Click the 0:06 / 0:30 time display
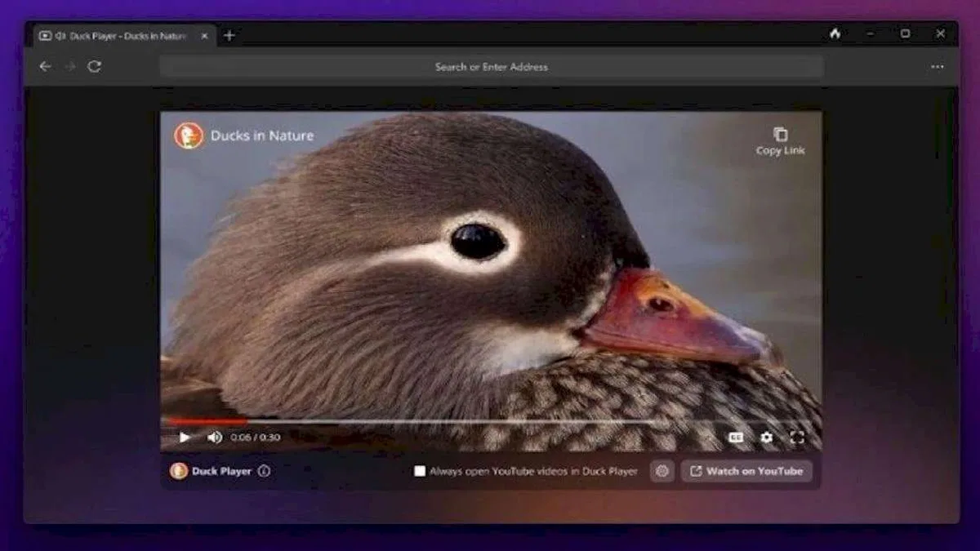The height and width of the screenshot is (551, 980). coord(256,438)
